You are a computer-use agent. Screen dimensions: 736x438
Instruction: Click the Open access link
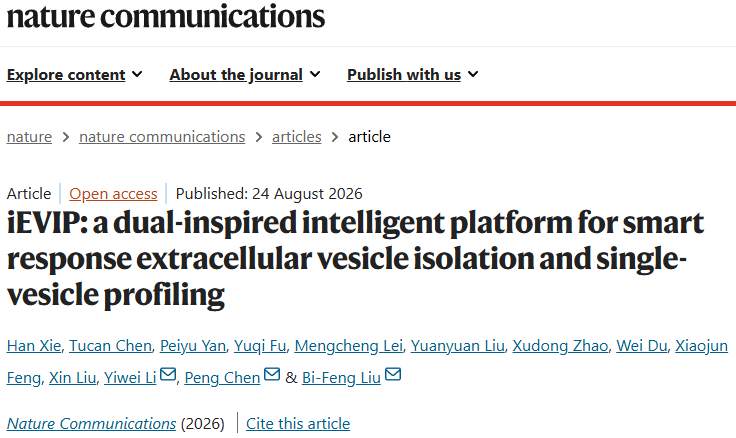(x=113, y=193)
